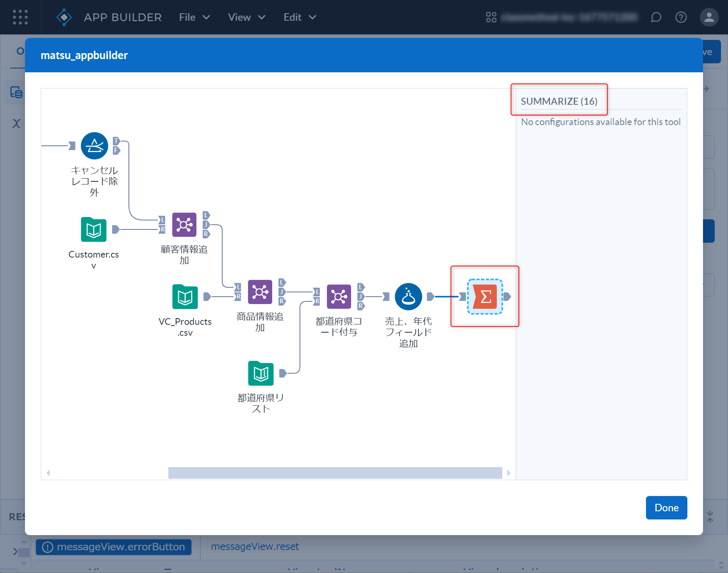This screenshot has height=573, width=728.
Task: Select the 顧客情報追加 join tool
Action: click(x=184, y=224)
